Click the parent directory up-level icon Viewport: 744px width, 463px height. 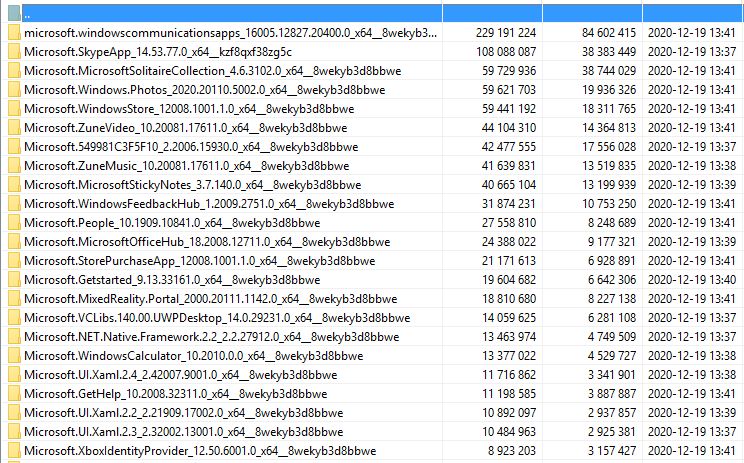coord(14,13)
